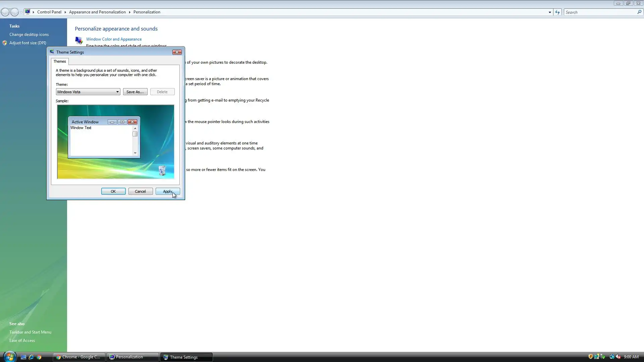Click the Security Center shield tray icon

(x=590, y=357)
